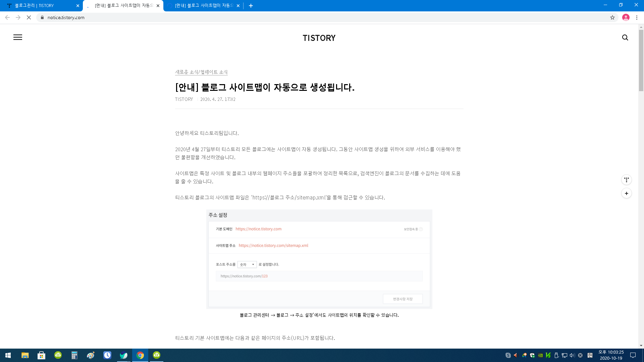Bookmark this page with star icon
This screenshot has width=644, height=362.
coord(612,17)
